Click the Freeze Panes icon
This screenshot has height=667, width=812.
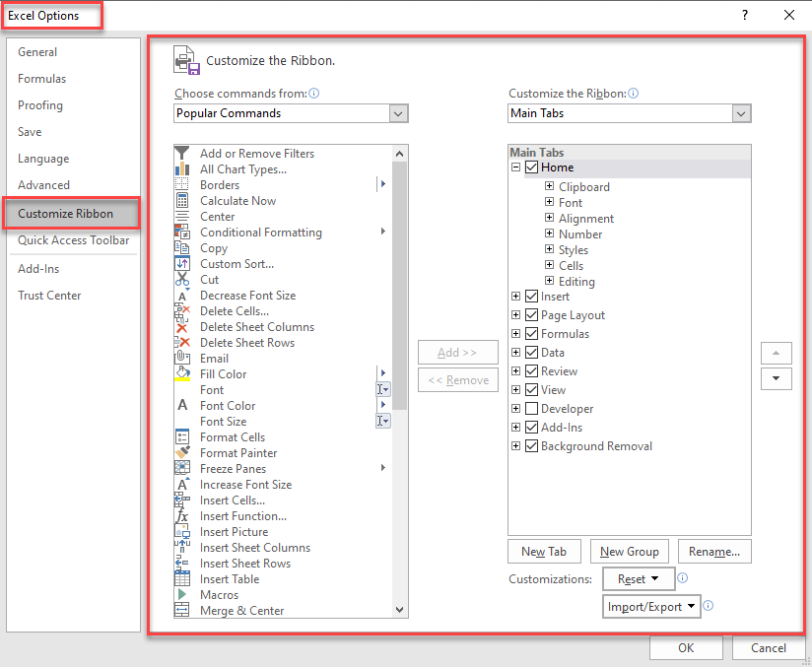[x=181, y=469]
